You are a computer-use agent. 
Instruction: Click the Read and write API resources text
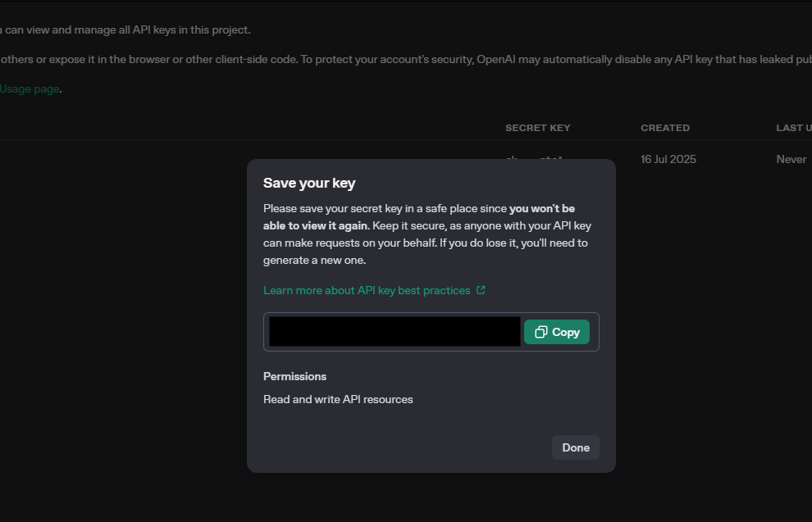(x=338, y=399)
